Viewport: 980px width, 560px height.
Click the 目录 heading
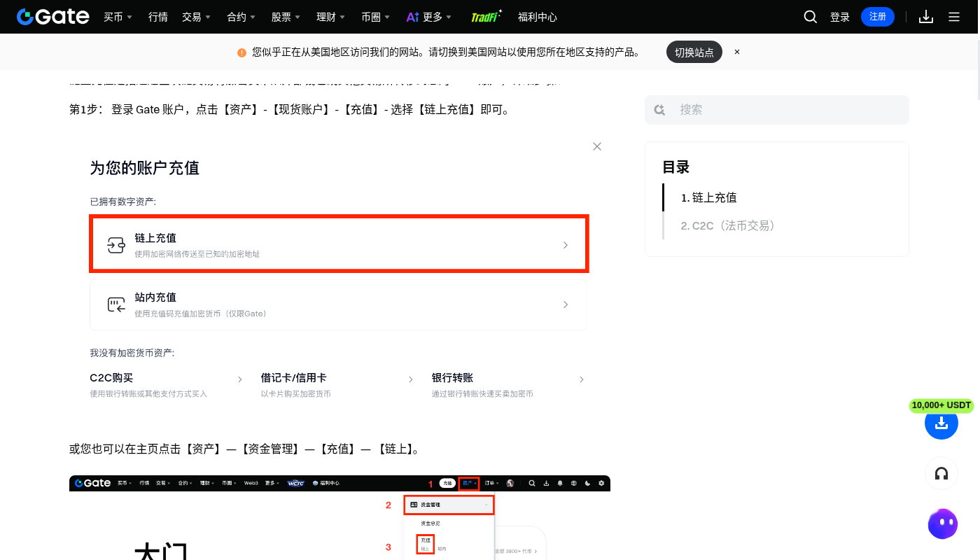[676, 167]
